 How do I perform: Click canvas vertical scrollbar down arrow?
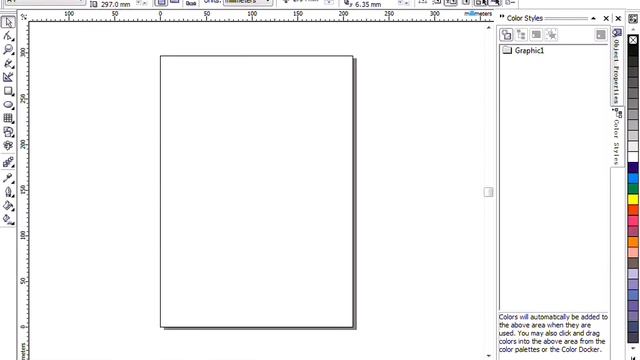pos(489,356)
